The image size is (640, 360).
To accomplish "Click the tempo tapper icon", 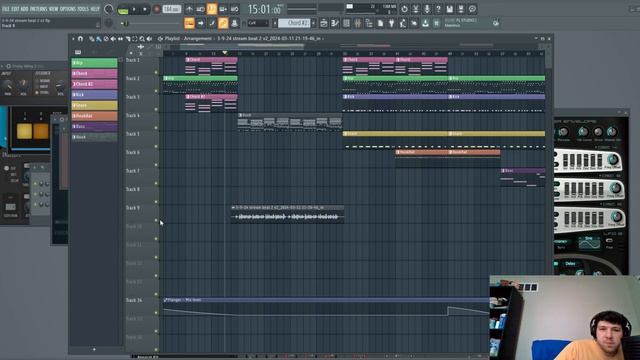I will [x=403, y=23].
